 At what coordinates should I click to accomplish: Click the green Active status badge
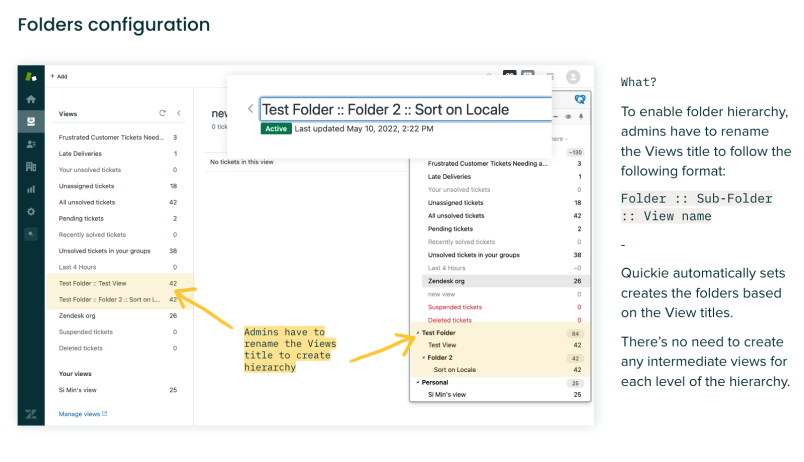tap(276, 129)
